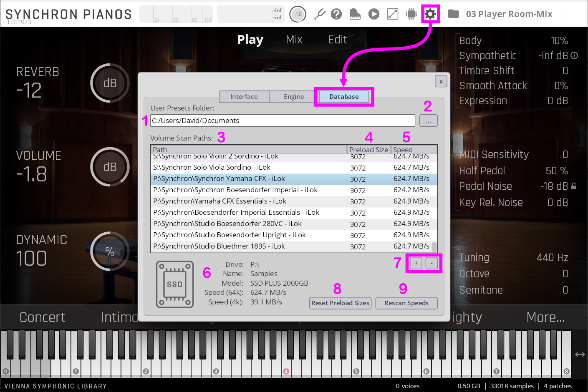Viewport: 588px width, 392px height.
Task: Click the Tuning 440 Hz value
Action: coord(553,258)
